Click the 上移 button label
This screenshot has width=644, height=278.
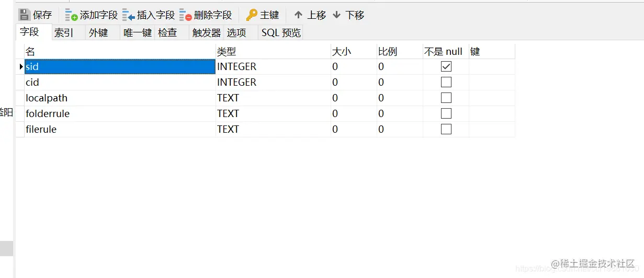click(317, 15)
